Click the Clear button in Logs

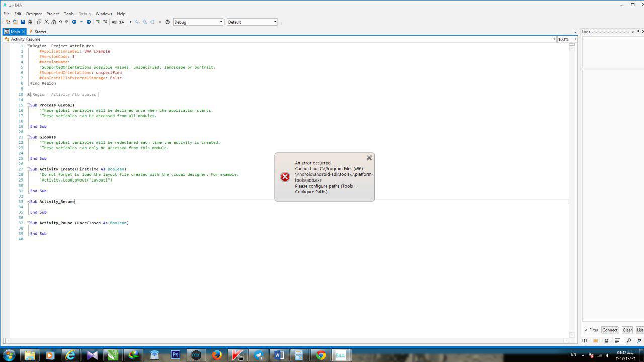(x=627, y=330)
